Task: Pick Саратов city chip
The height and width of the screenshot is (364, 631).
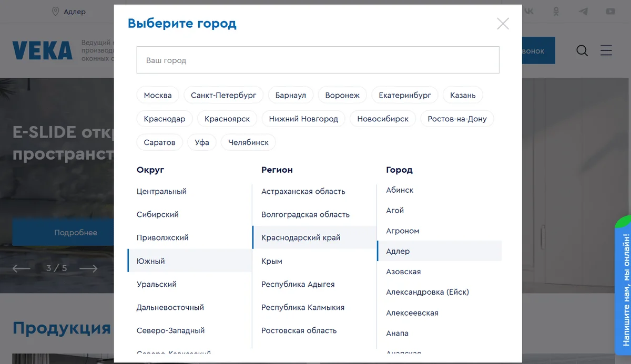Action: click(160, 142)
